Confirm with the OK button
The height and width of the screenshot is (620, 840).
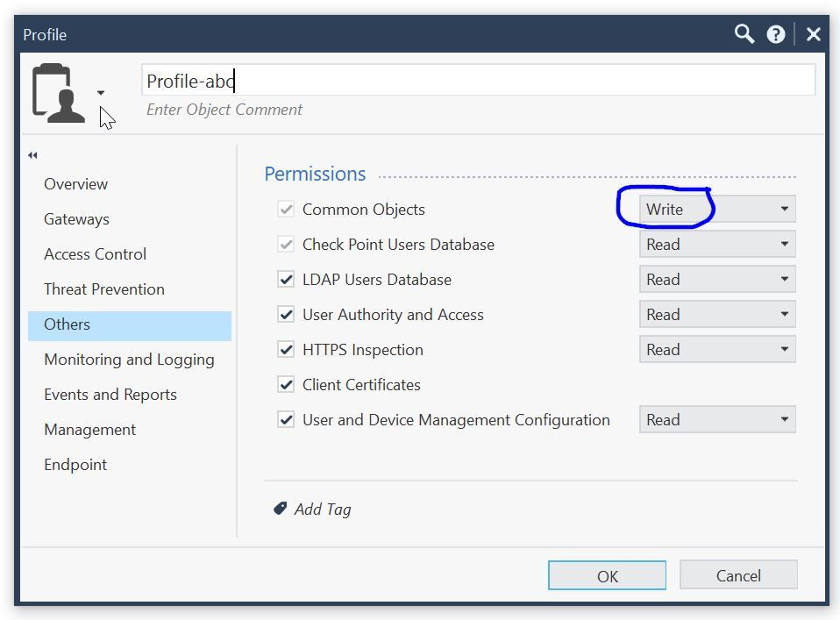click(x=607, y=575)
